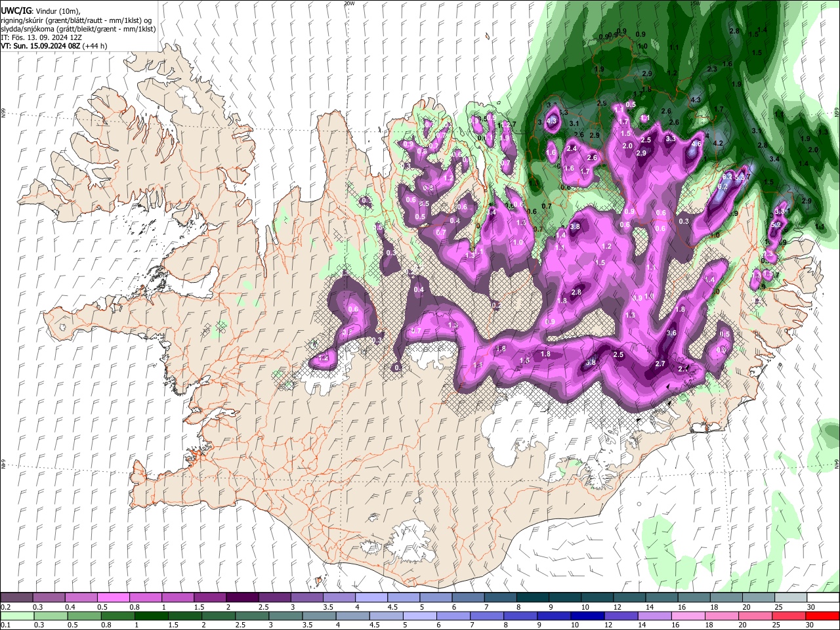Select the slydda/snjókoma legend description line
Screen dimensions: 840x630
(x=78, y=29)
